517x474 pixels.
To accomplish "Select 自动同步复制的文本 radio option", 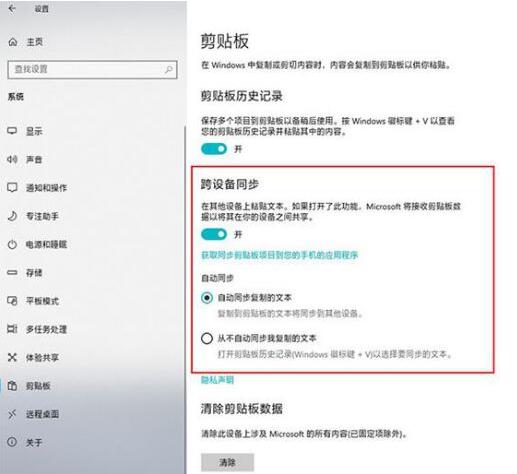I will [207, 298].
